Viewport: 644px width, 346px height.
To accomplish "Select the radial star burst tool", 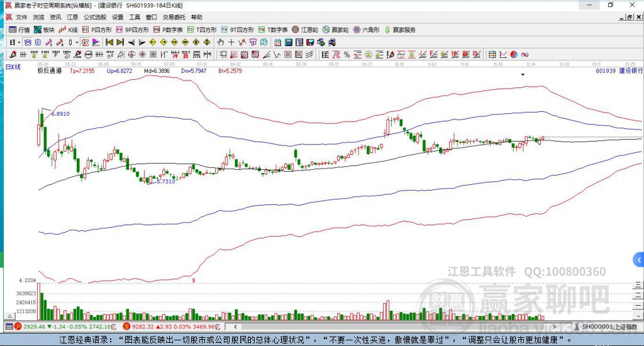I will tap(142, 55).
